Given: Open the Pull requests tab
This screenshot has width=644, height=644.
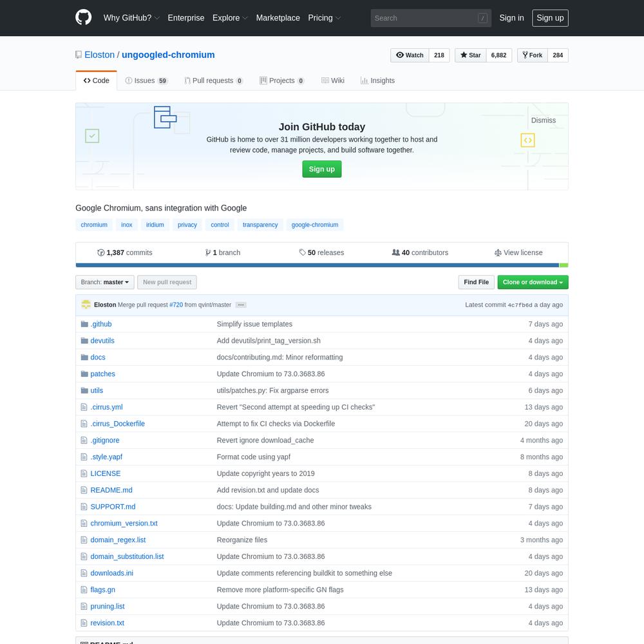Looking at the screenshot, I should tap(214, 80).
